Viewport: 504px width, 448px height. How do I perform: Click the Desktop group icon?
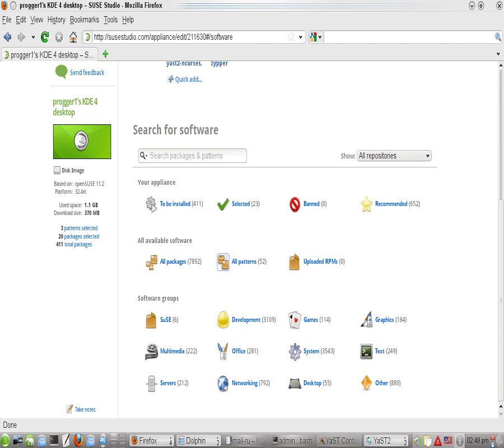[x=295, y=384]
